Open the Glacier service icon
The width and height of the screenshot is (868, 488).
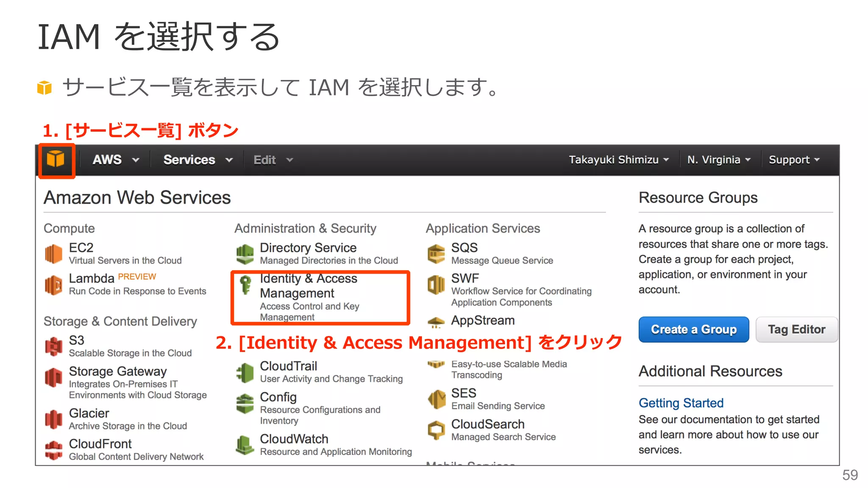pos(53,419)
